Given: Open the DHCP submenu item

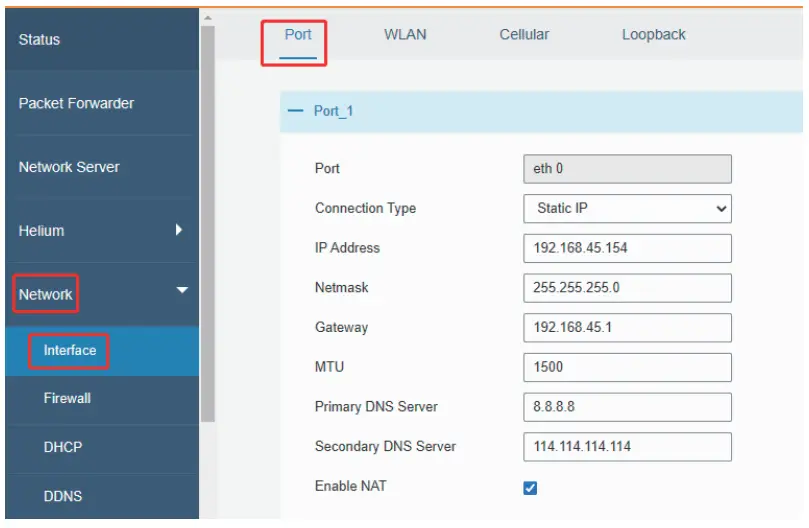Looking at the screenshot, I should 63,447.
